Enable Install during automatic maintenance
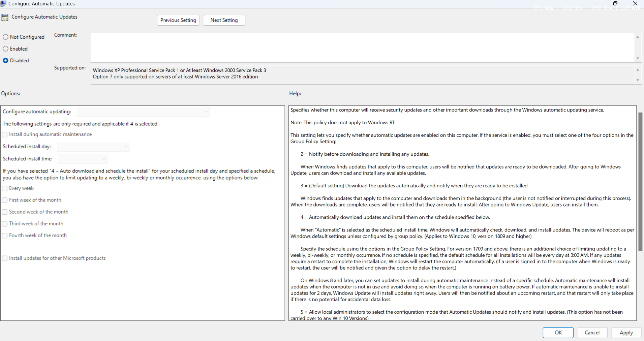Image resolution: width=644 pixels, height=341 pixels. tap(5, 134)
